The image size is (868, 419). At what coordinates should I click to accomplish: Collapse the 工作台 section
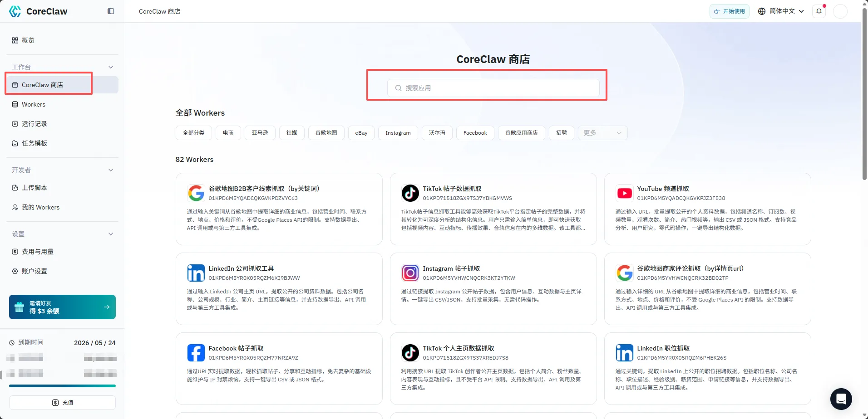111,67
